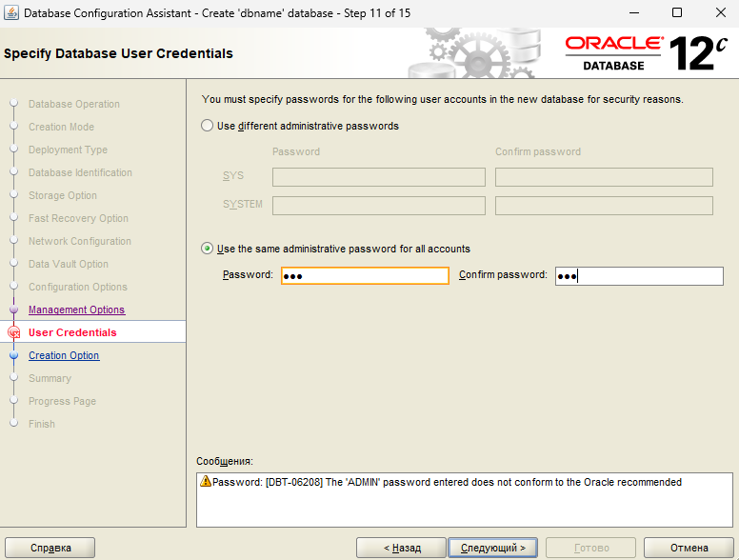The width and height of the screenshot is (739, 560).
Task: Open the Management Options step link
Action: [x=76, y=310]
